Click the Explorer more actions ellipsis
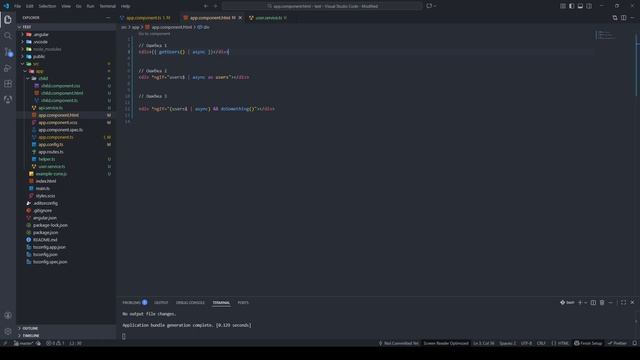 pyautogui.click(x=108, y=18)
